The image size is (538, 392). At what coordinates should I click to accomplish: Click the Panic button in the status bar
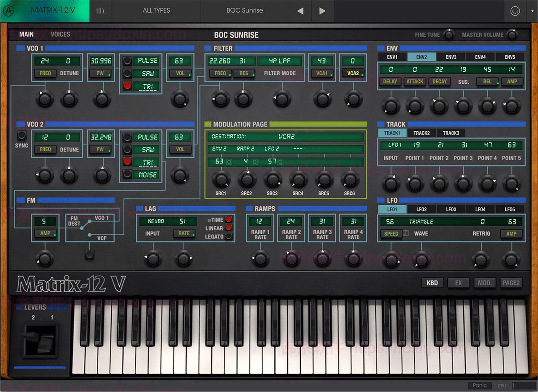click(479, 385)
